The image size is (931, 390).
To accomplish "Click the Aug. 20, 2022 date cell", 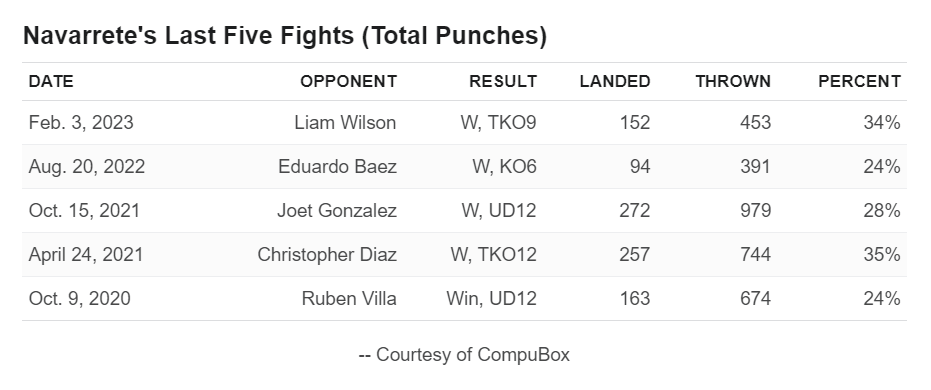I will tap(87, 167).
